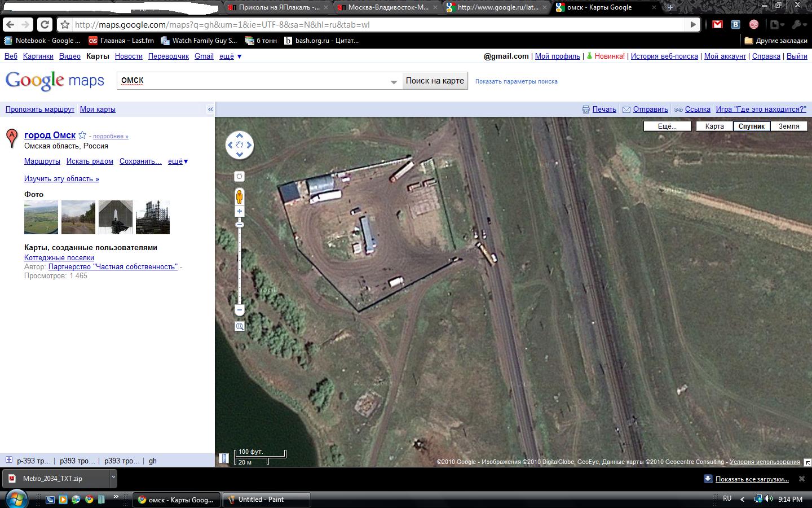Expand the search box suggestions arrow
Screen dimensions: 812x508
pos(394,82)
